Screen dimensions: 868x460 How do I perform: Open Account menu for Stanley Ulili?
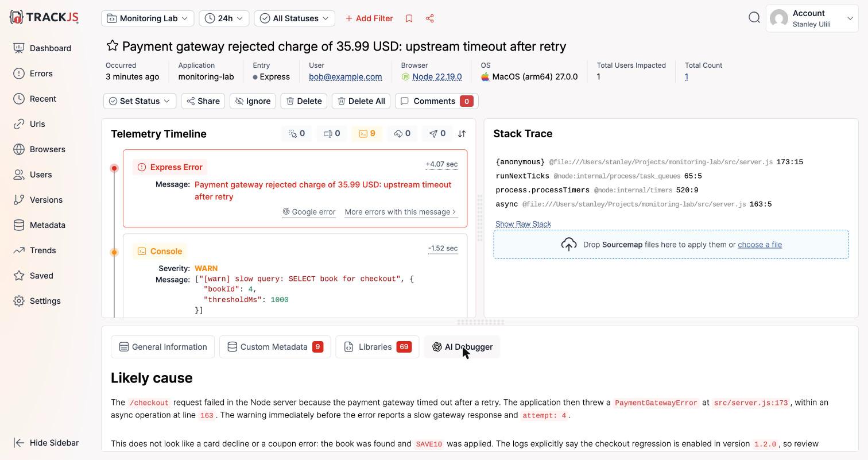pos(812,18)
